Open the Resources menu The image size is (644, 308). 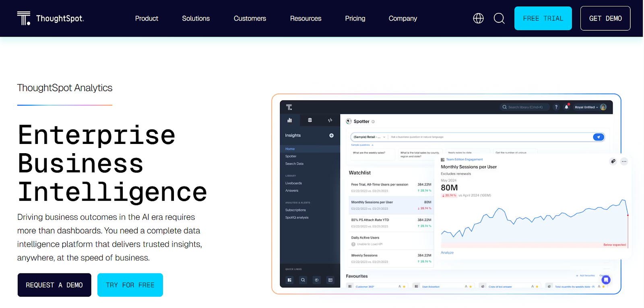pyautogui.click(x=305, y=19)
